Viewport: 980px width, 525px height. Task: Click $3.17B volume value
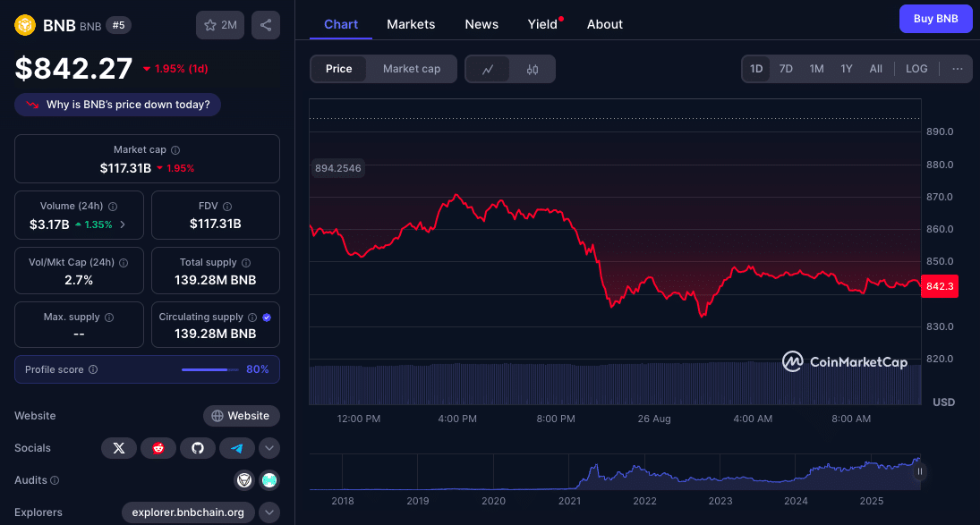[49, 224]
